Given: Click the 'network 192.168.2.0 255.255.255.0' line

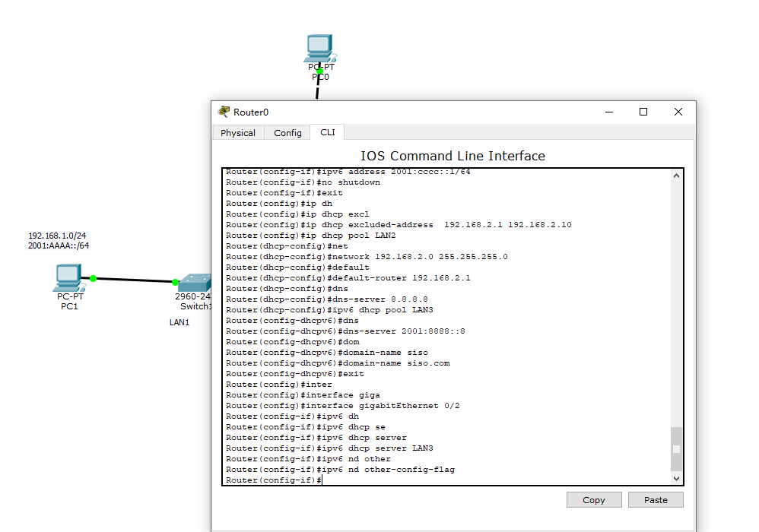Looking at the screenshot, I should [367, 256].
